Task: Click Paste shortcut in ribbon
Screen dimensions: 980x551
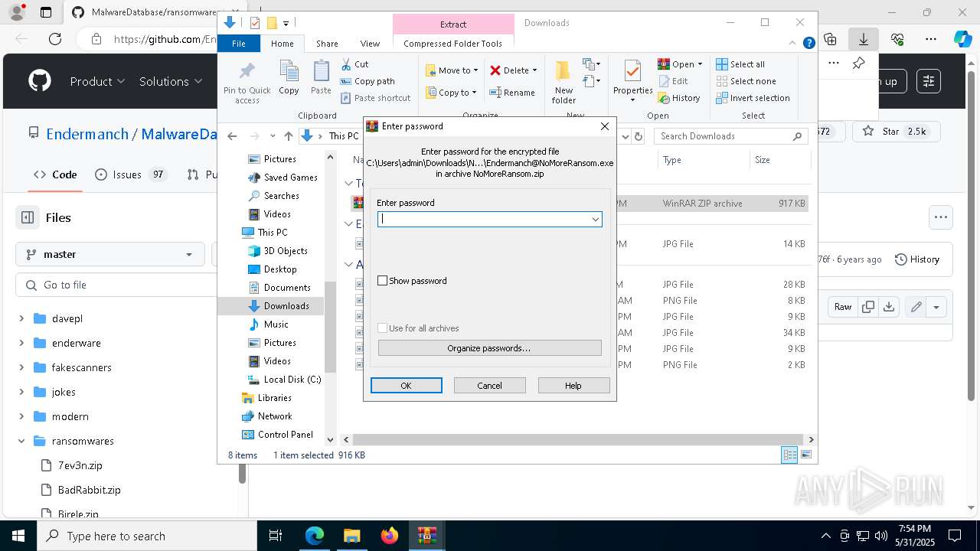Action: 375,98
